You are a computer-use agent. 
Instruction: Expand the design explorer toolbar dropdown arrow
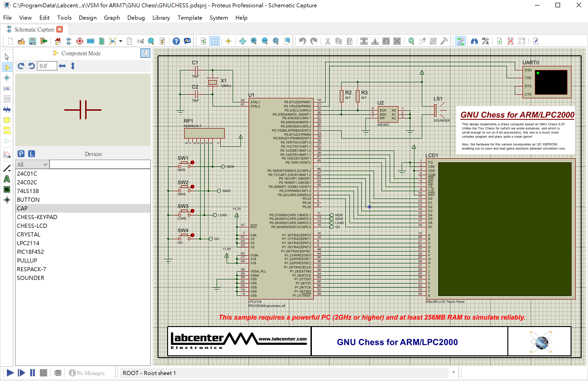(120, 41)
